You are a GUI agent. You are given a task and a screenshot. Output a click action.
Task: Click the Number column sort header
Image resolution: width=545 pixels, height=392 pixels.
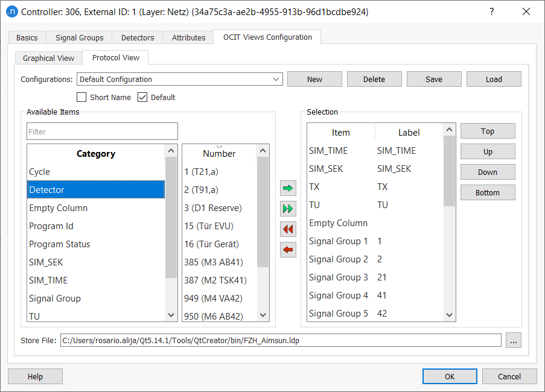[219, 153]
